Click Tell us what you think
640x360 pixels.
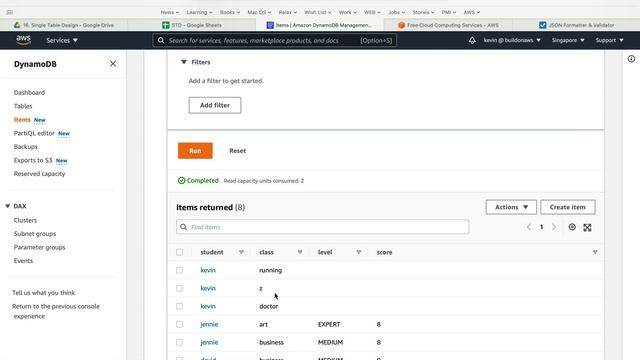(44, 293)
